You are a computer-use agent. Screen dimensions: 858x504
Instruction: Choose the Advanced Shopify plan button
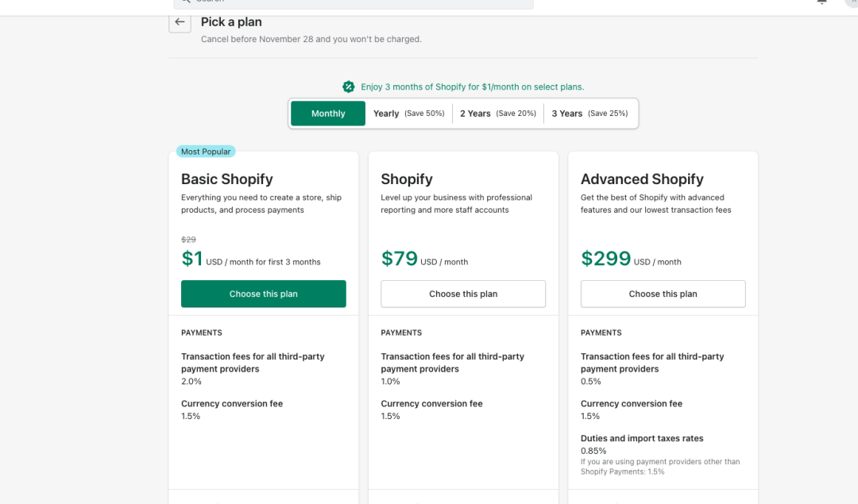tap(663, 294)
